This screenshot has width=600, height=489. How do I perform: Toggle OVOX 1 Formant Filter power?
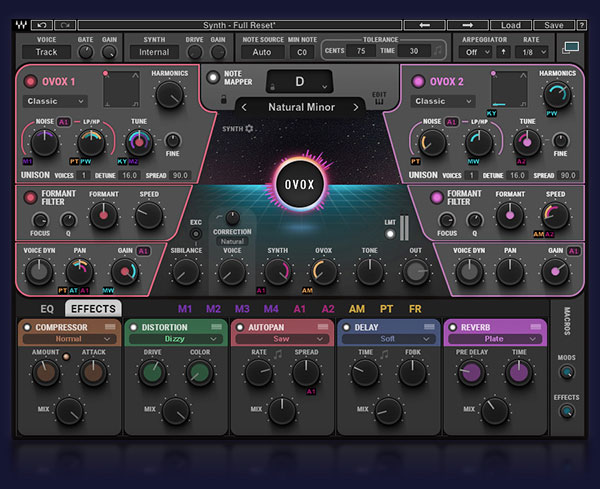tap(30, 197)
